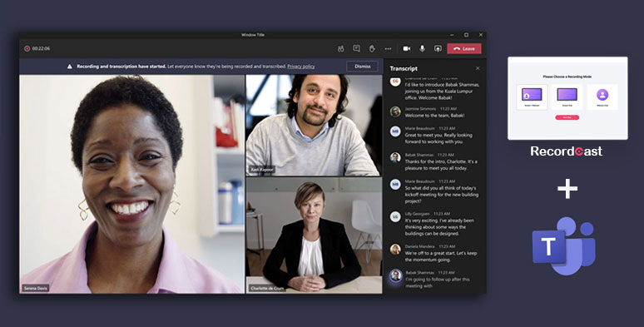Choose Webcam Only mode in RecordCast
The width and height of the screenshot is (644, 327).
pos(602,97)
